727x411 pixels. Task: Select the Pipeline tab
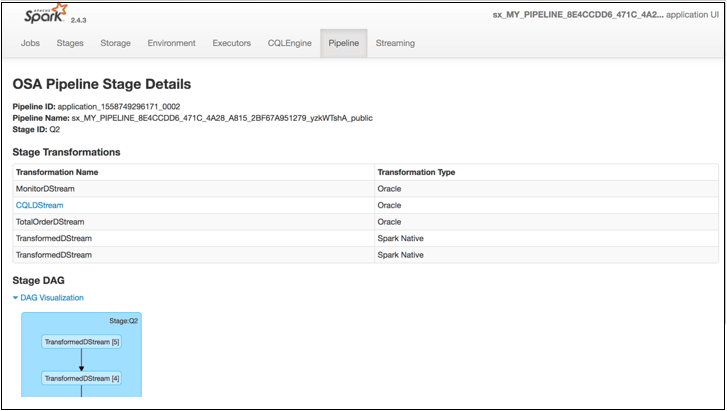click(x=344, y=43)
